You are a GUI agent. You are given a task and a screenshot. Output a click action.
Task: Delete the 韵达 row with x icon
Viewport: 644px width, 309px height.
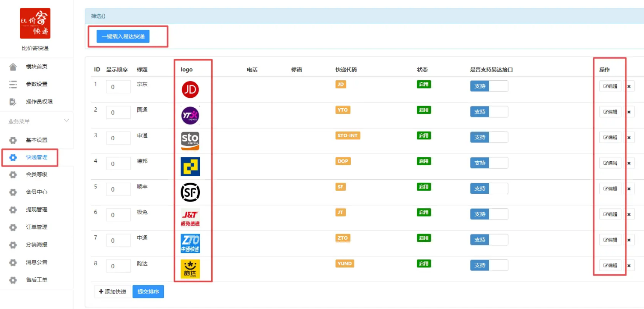click(629, 266)
